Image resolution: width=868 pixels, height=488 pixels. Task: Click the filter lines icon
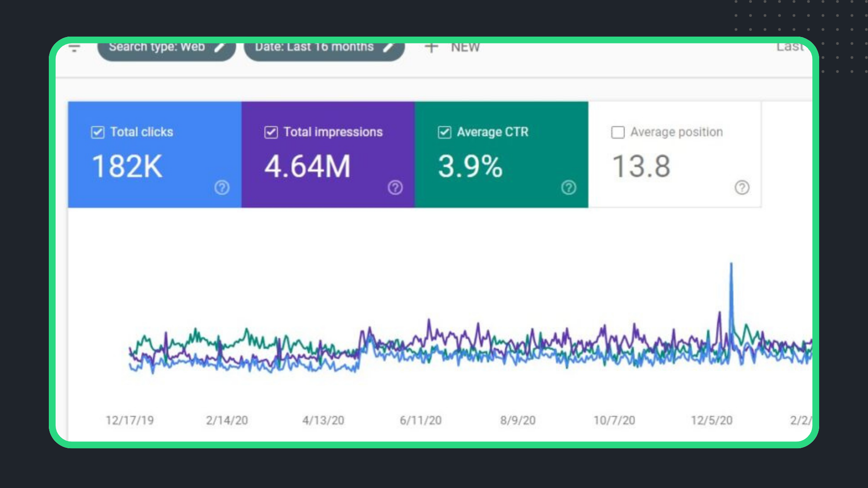point(75,47)
